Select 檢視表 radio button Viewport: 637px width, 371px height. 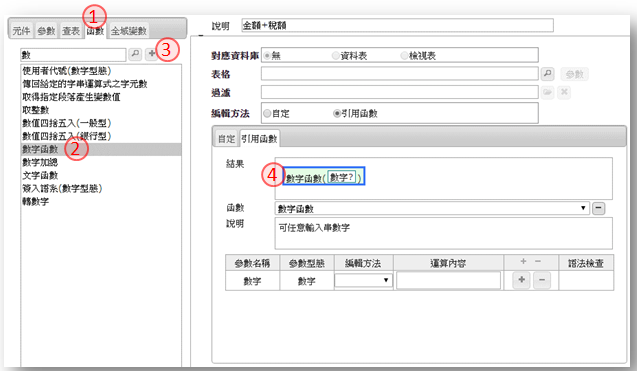tap(404, 56)
